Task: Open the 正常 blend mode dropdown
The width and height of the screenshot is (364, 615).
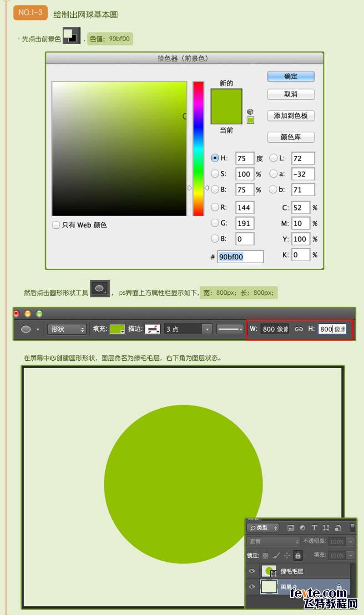Action: [x=273, y=542]
